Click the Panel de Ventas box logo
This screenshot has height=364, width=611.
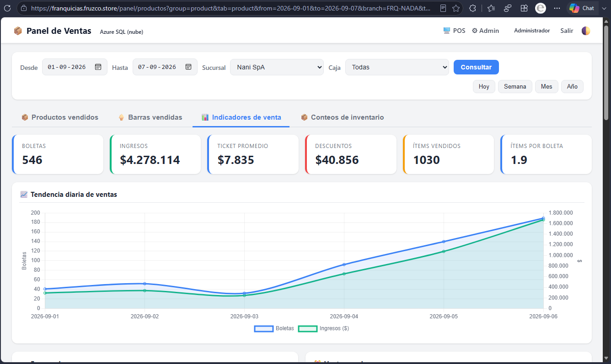tap(18, 31)
